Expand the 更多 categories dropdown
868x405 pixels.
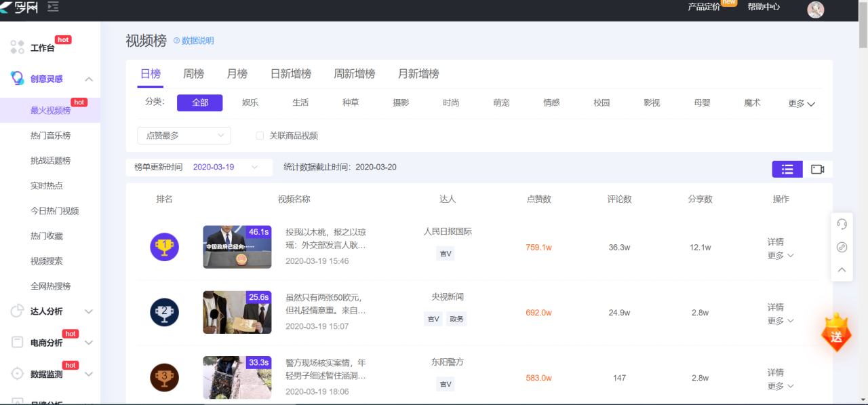[x=801, y=104]
